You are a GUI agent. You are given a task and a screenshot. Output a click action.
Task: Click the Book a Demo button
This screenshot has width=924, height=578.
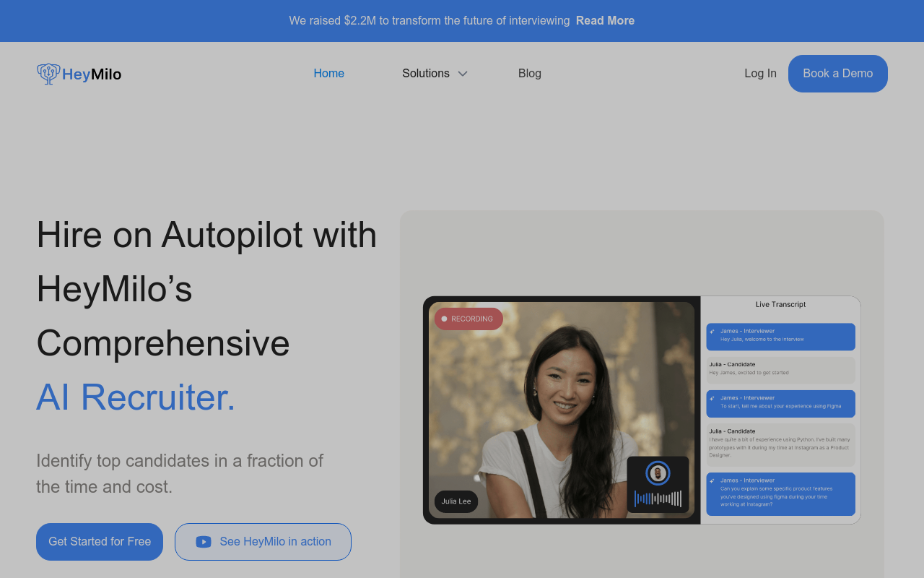click(x=838, y=74)
